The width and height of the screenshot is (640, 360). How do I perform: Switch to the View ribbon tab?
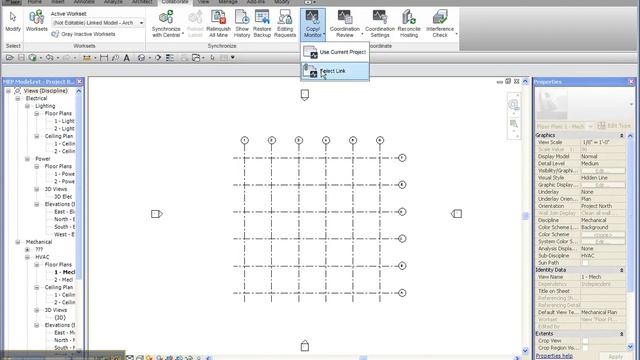[x=204, y=2]
